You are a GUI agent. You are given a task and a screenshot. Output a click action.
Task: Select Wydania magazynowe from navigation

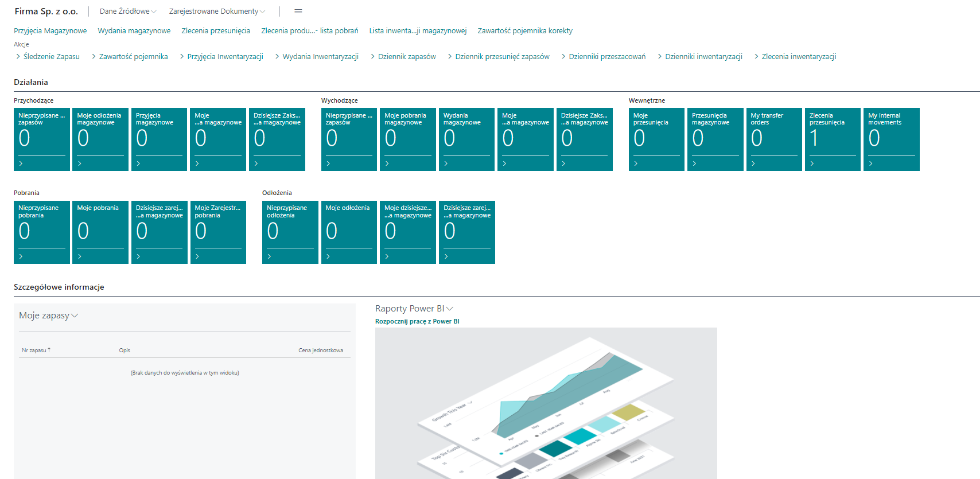click(x=134, y=31)
